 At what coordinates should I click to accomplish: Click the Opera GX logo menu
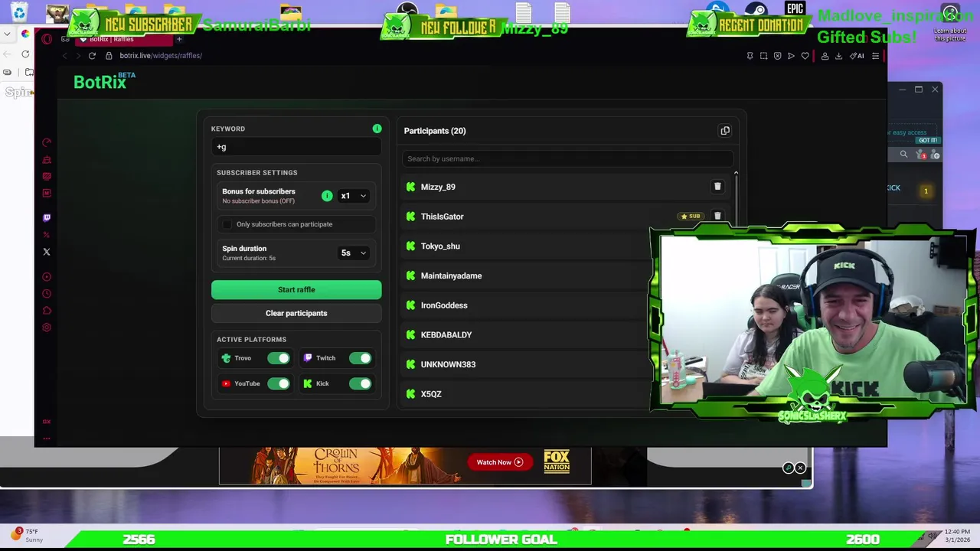47,39
